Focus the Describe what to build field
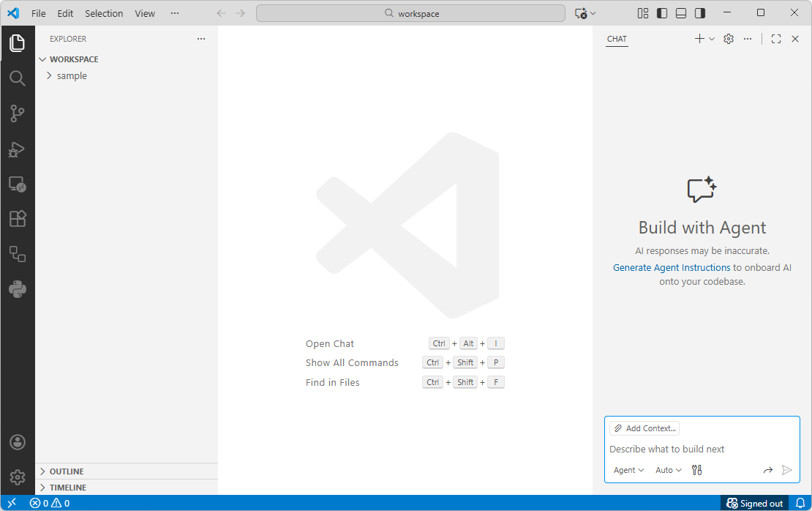The height and width of the screenshot is (511, 812). tap(702, 449)
